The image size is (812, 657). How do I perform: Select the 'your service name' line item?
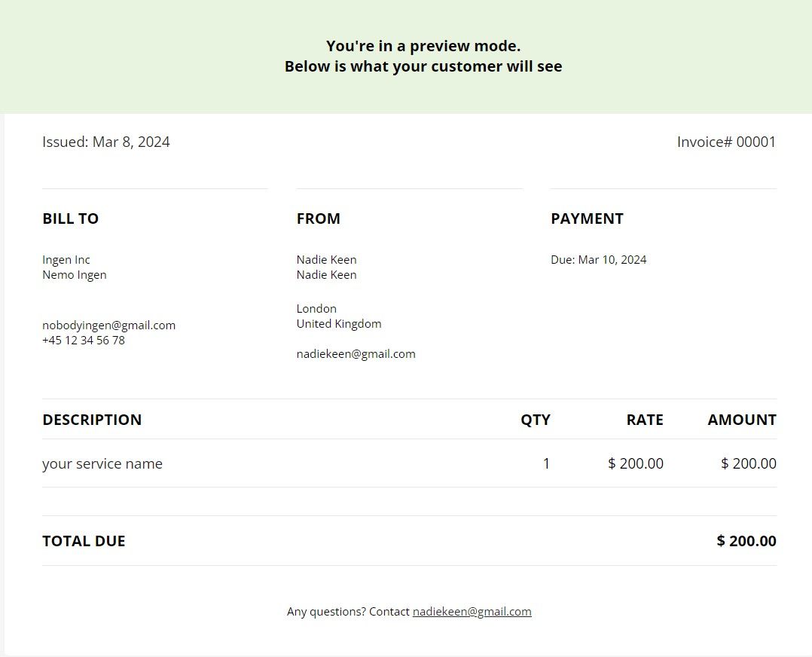click(x=102, y=463)
